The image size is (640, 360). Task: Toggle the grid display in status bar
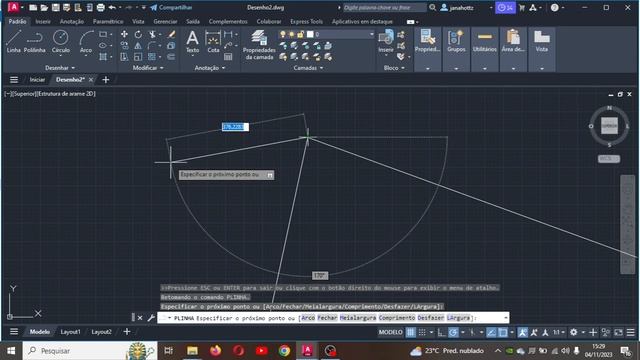click(x=411, y=332)
